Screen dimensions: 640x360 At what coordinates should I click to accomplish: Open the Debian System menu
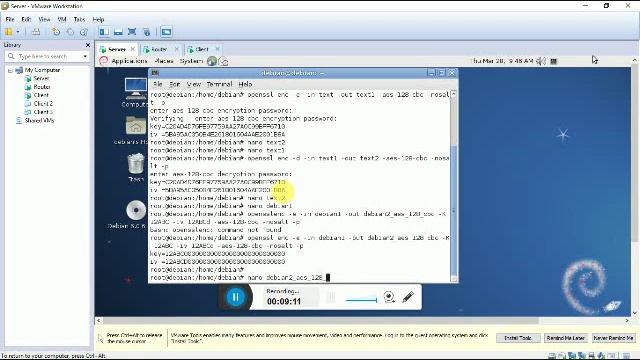(191, 61)
